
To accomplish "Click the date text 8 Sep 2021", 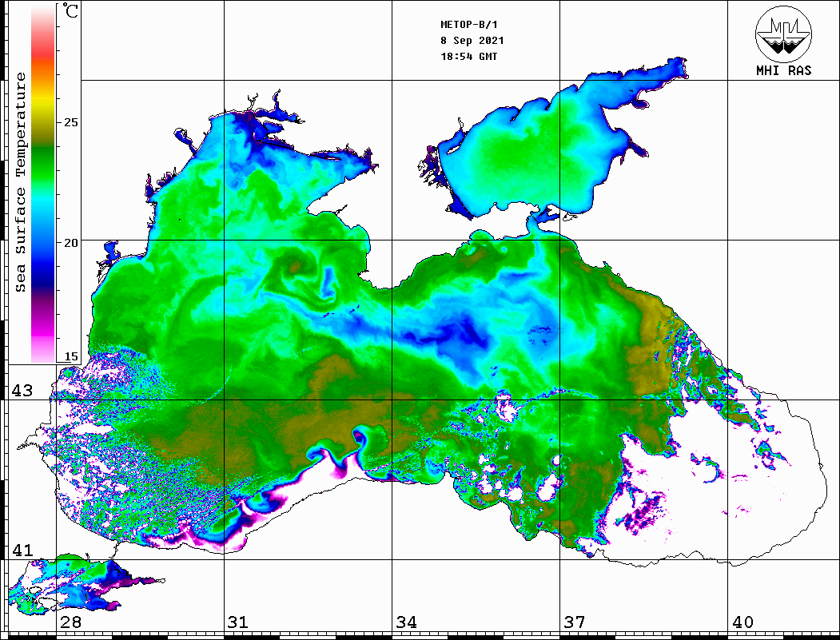I will click(472, 41).
